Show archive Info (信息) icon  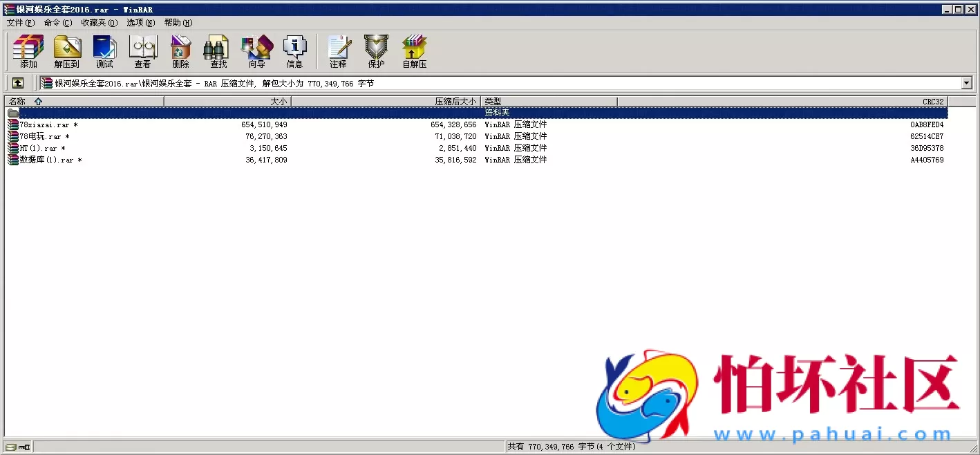pos(294,51)
